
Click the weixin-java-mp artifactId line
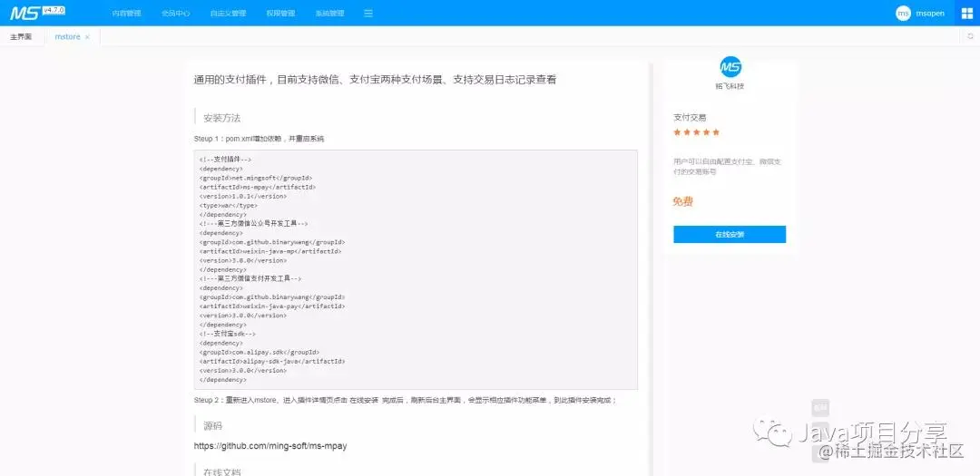(270, 251)
